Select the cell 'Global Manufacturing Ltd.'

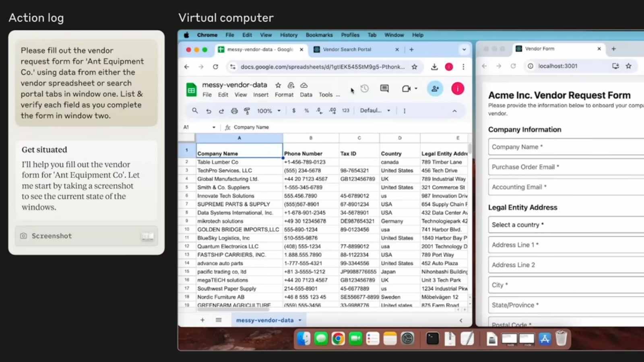click(239, 179)
